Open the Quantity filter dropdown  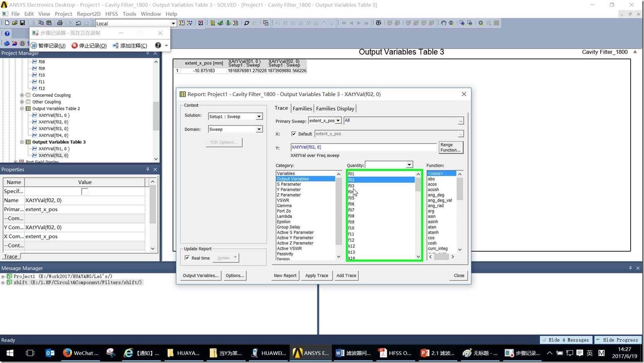point(409,165)
